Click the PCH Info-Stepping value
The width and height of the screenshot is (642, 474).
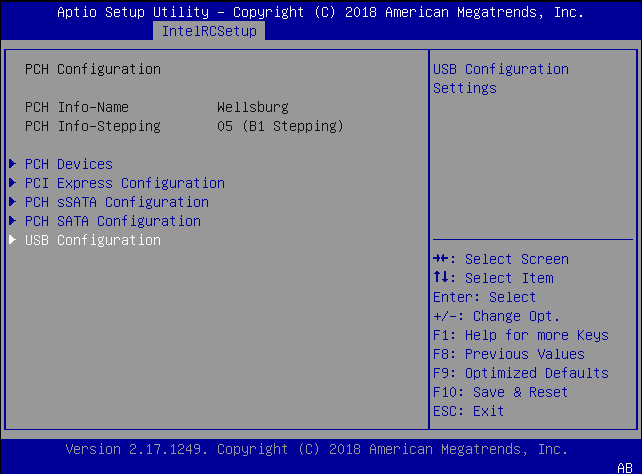pos(280,126)
